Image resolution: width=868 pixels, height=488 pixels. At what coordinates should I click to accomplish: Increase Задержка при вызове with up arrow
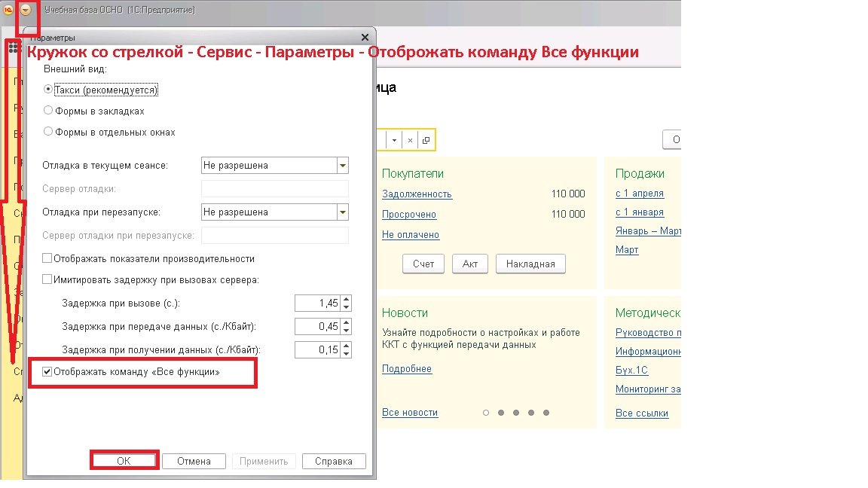point(346,299)
